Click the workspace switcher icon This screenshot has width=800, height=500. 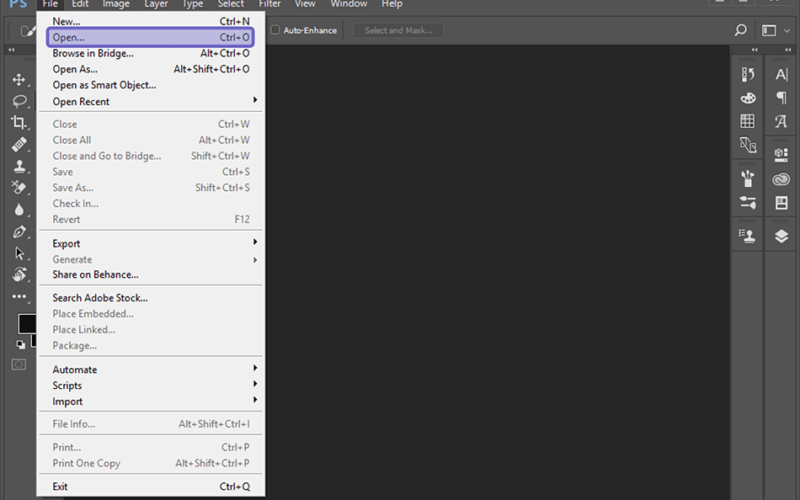point(769,31)
